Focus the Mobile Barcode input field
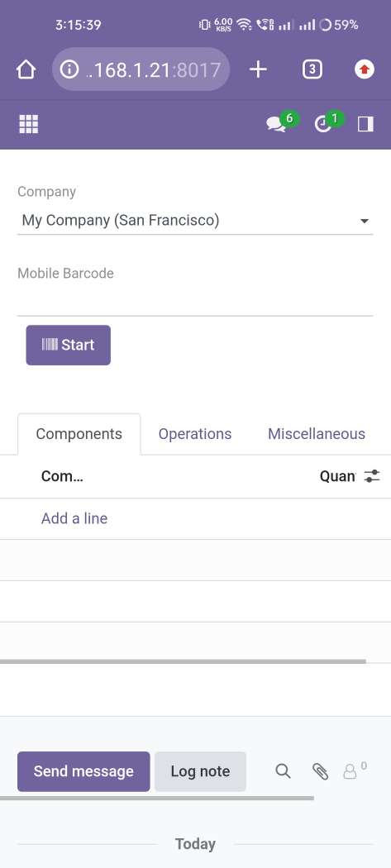The width and height of the screenshot is (391, 868). [x=195, y=302]
